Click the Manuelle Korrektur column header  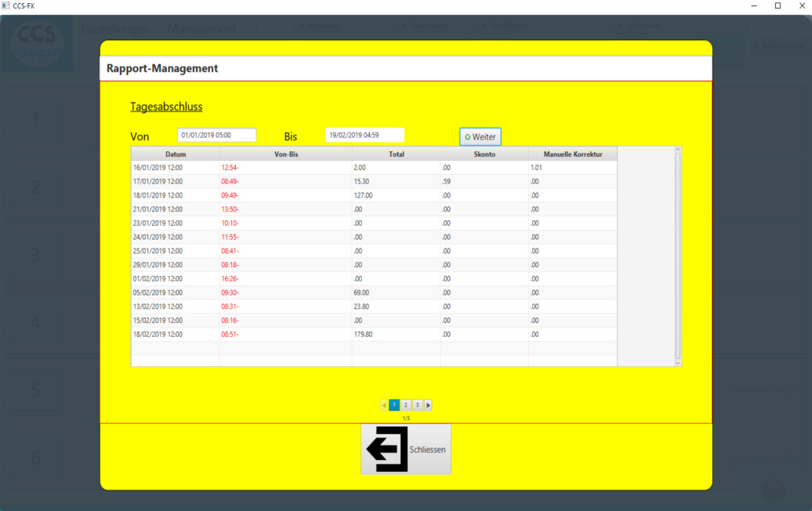[x=572, y=154]
